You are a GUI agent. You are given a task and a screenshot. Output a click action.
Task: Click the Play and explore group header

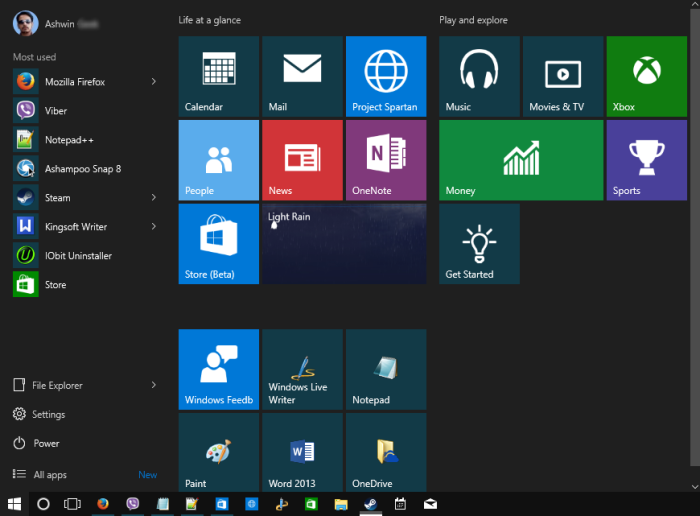473,20
